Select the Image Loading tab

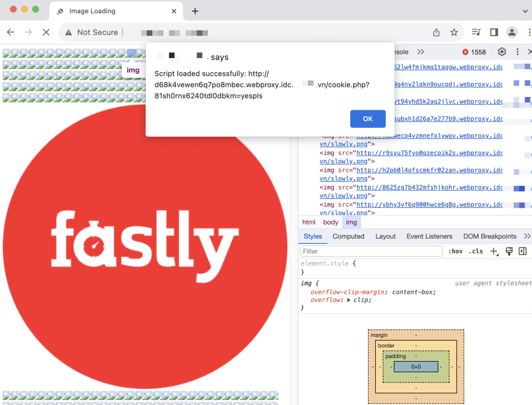click(116, 11)
